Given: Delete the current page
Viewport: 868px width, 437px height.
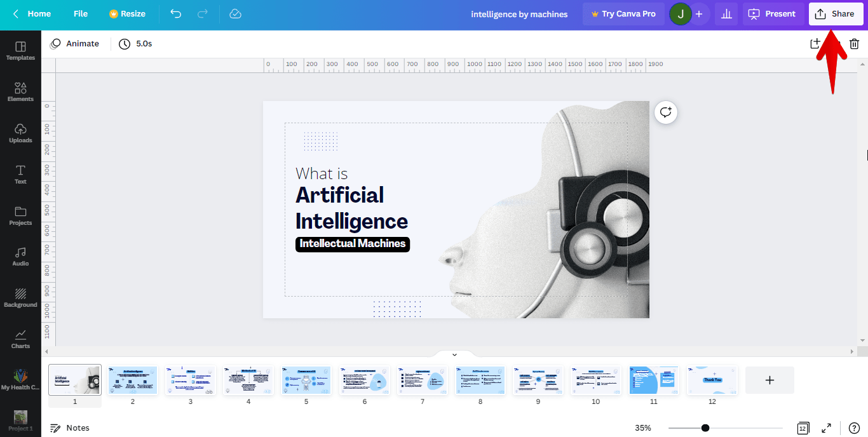Looking at the screenshot, I should click(854, 43).
